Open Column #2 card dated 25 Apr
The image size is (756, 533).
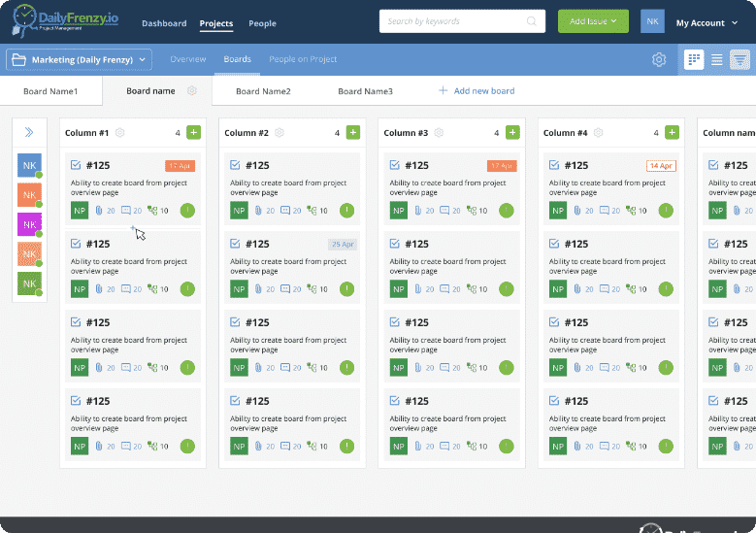pyautogui.click(x=292, y=267)
